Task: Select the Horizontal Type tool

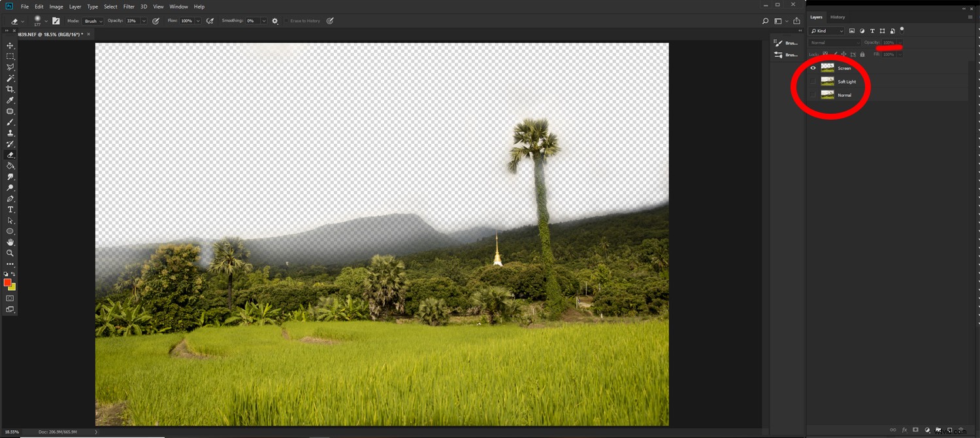Action: click(10, 209)
